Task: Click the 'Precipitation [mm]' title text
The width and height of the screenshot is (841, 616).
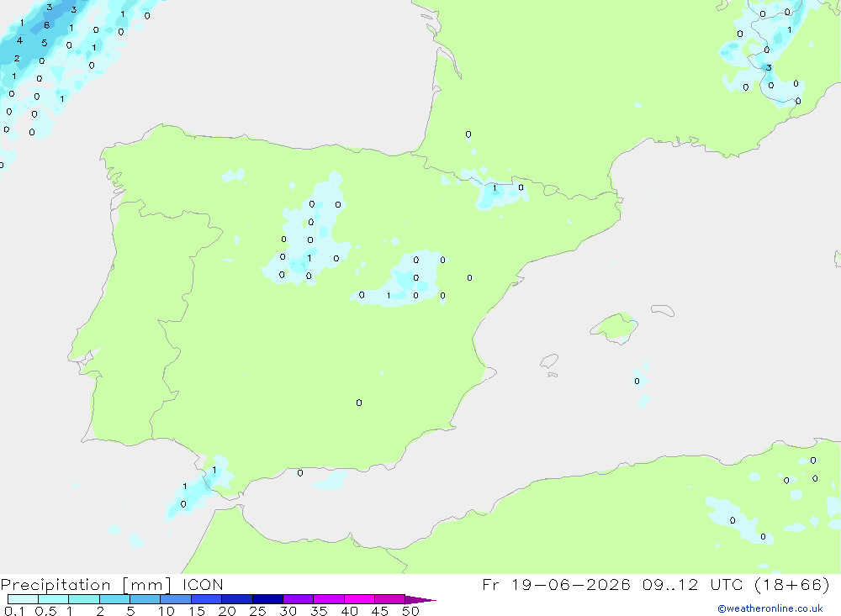Action: [x=86, y=585]
